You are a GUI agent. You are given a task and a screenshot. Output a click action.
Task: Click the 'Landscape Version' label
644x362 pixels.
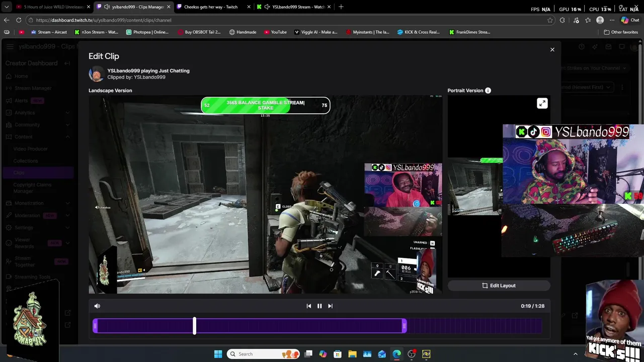[110, 90]
